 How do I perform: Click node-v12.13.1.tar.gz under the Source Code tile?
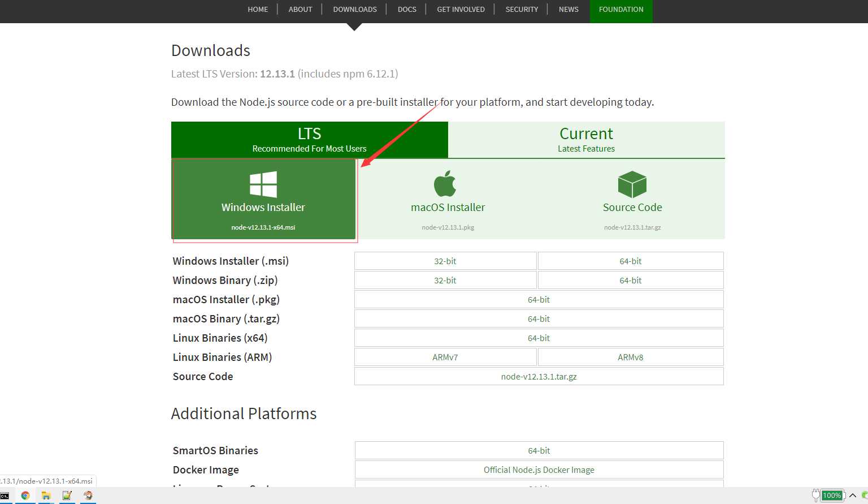coord(632,227)
